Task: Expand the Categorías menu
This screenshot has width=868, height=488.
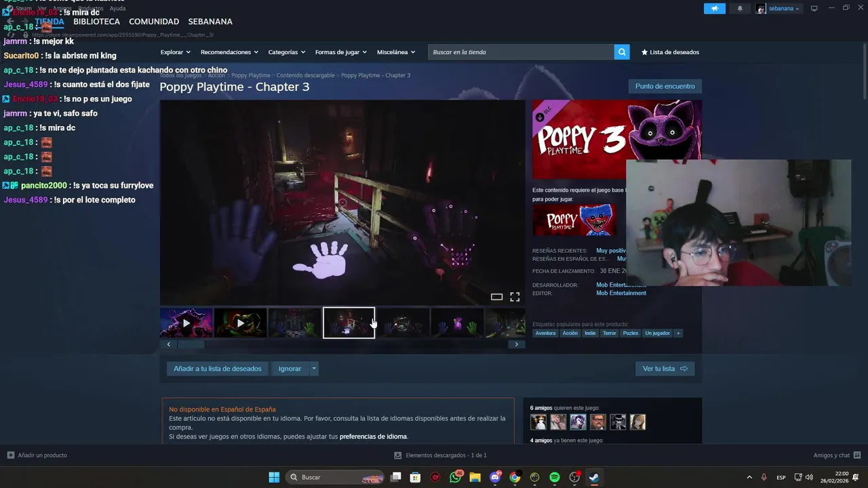Action: click(286, 52)
